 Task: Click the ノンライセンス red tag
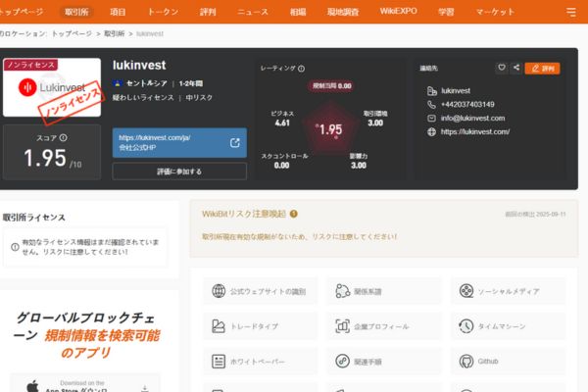click(30, 65)
